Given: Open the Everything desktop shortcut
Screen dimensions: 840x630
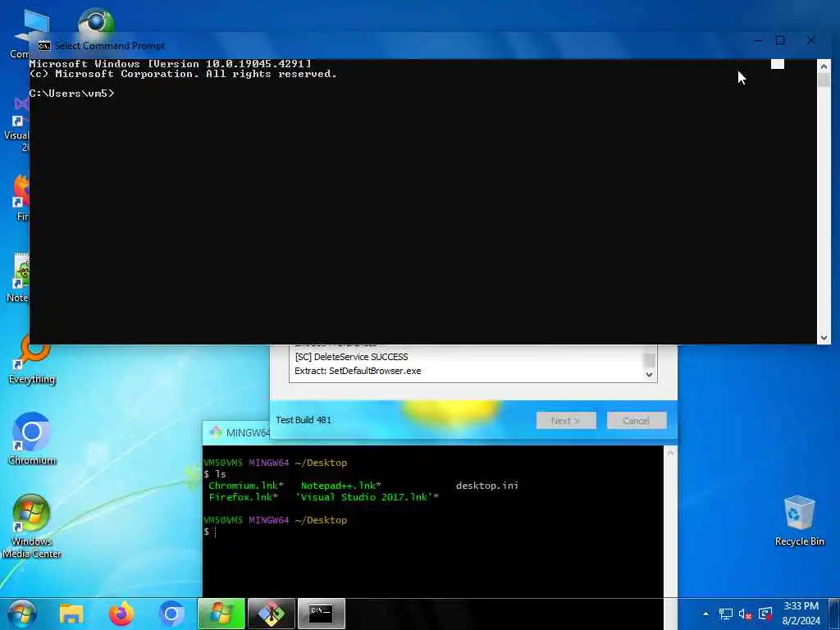Looking at the screenshot, I should 32,360.
